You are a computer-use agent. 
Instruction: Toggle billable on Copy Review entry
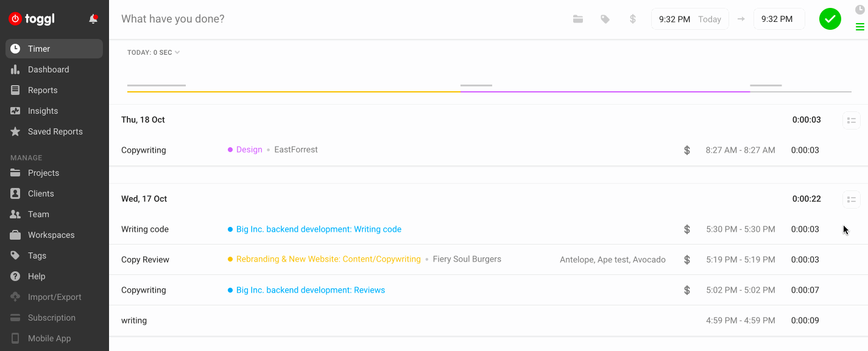click(x=687, y=260)
